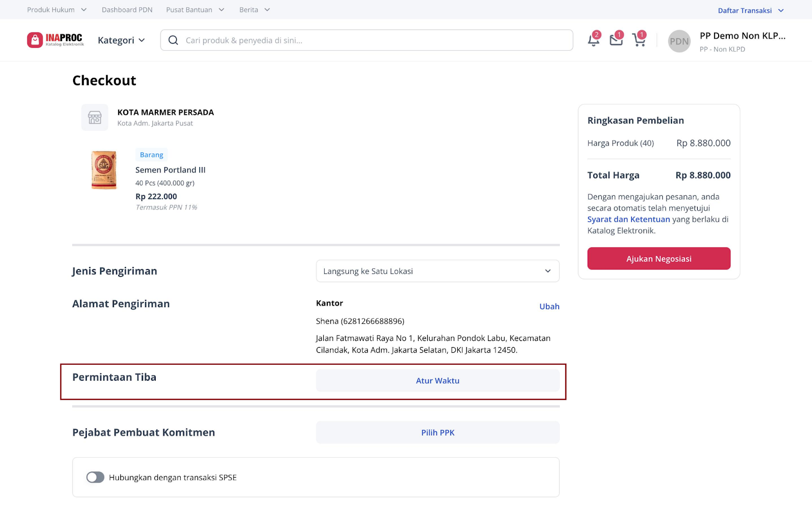Click the 40 Pcs (400.000 gr) quantity
The image size is (812, 508).
pos(164,183)
